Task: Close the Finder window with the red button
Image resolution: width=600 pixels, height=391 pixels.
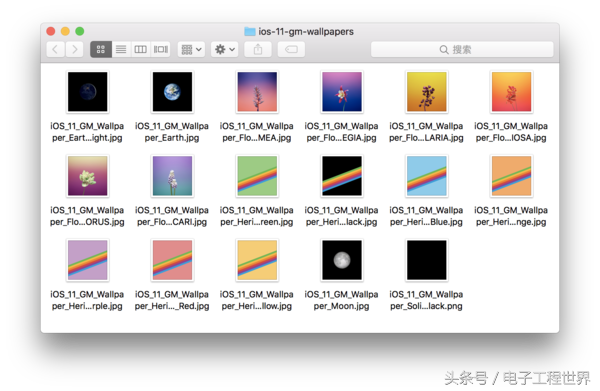Action: tap(51, 31)
